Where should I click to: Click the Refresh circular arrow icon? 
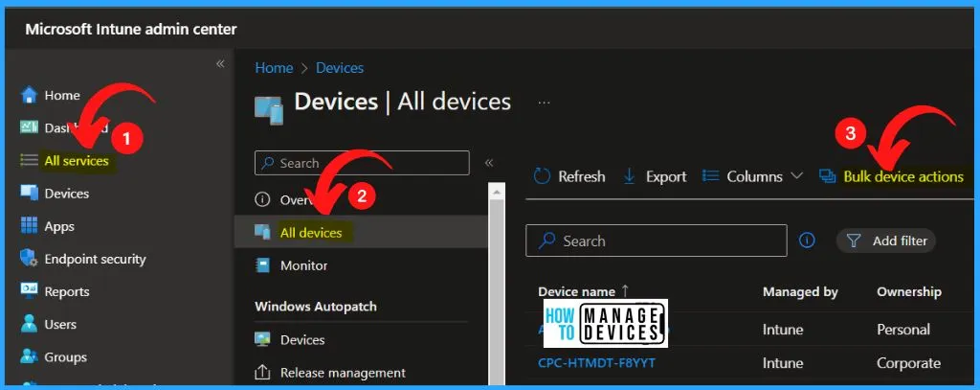click(x=542, y=176)
